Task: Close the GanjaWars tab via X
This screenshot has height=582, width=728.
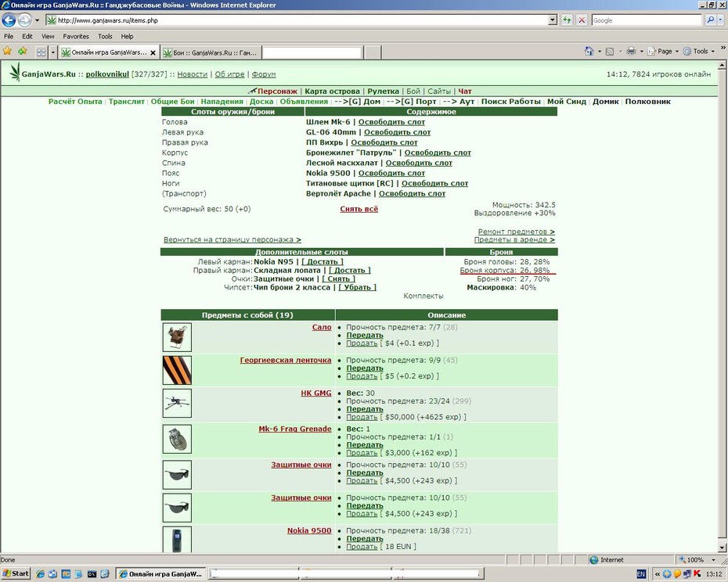Action: pyautogui.click(x=153, y=53)
